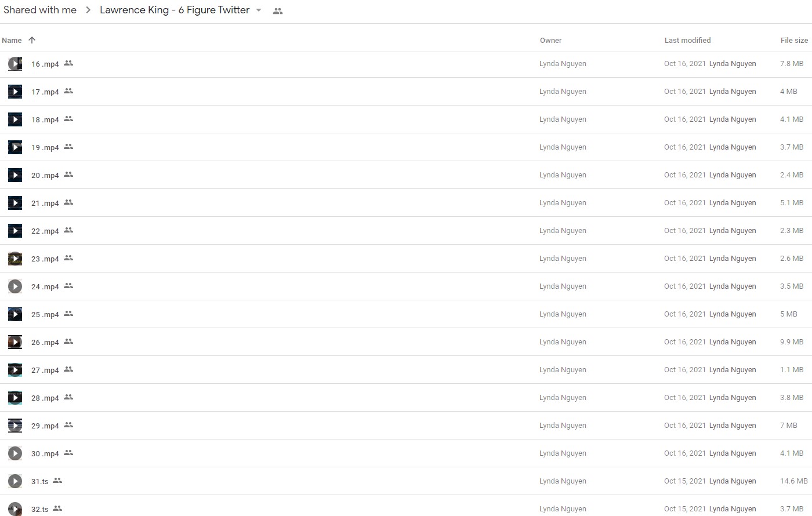This screenshot has height=516, width=812.
Task: Click the 9.9 MB file size value
Action: point(792,341)
